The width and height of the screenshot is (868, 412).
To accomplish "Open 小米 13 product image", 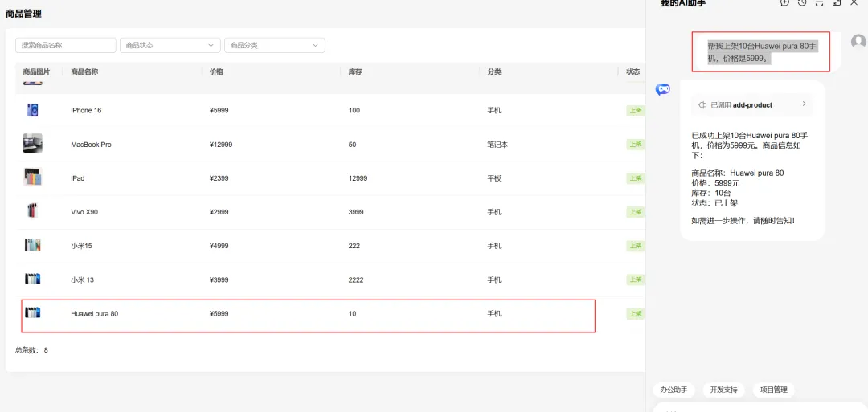I will tap(33, 279).
